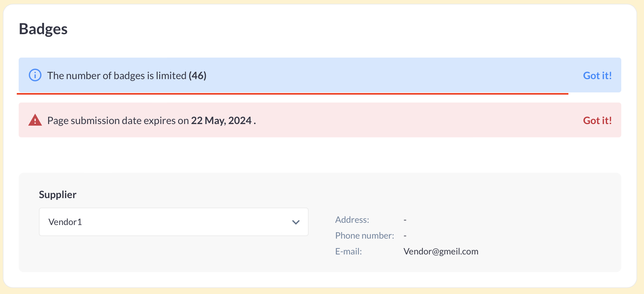Click the Vendor@gmeil.com email address
Viewport: 644px width, 294px height.
[441, 251]
